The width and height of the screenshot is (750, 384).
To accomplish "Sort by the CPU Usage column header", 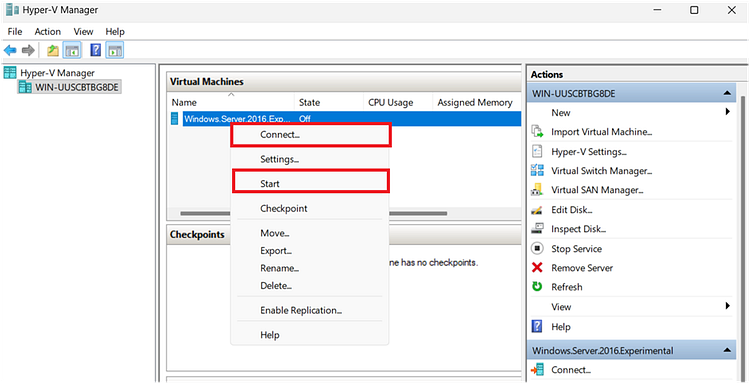I will click(x=397, y=102).
